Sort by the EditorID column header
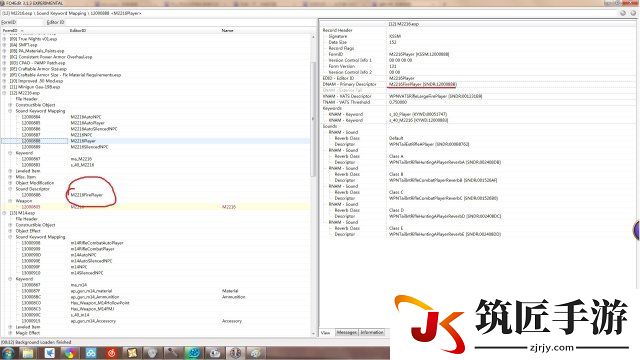Viewport: 640px width, 360px height. (78, 31)
